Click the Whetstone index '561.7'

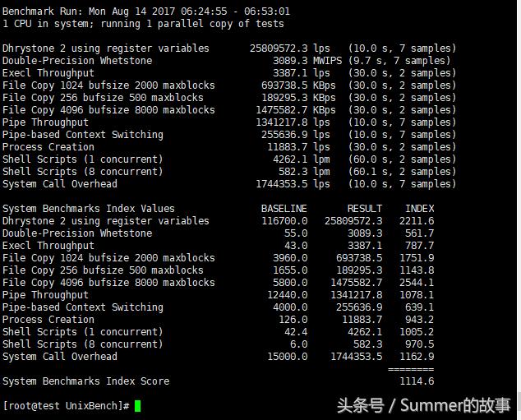tap(420, 233)
